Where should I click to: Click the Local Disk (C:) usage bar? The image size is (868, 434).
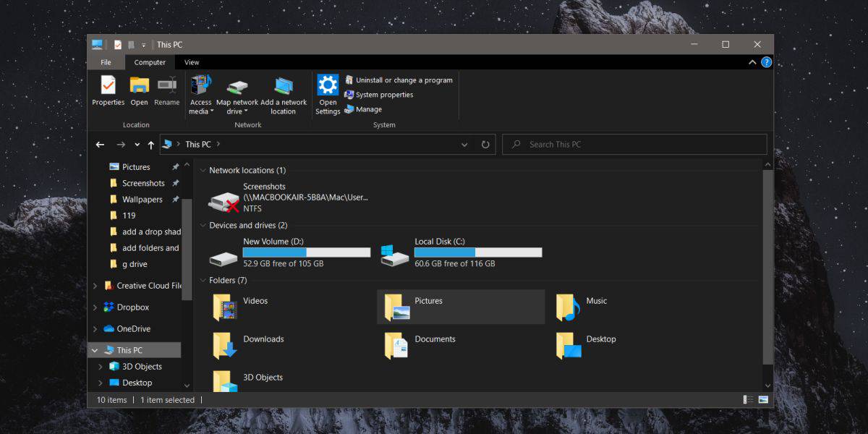pyautogui.click(x=478, y=252)
